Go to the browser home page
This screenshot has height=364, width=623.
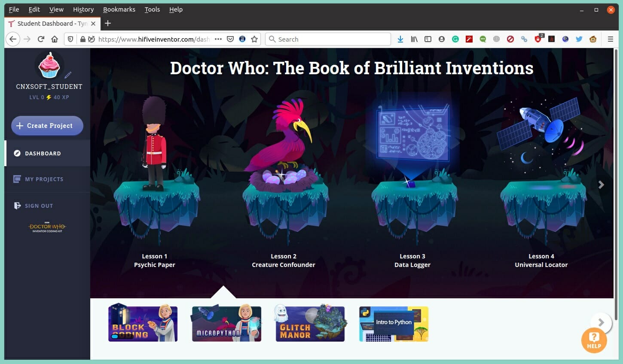(x=55, y=39)
